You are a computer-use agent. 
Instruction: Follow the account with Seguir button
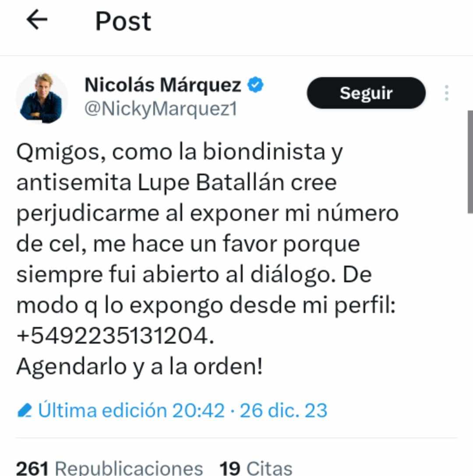pyautogui.click(x=366, y=93)
